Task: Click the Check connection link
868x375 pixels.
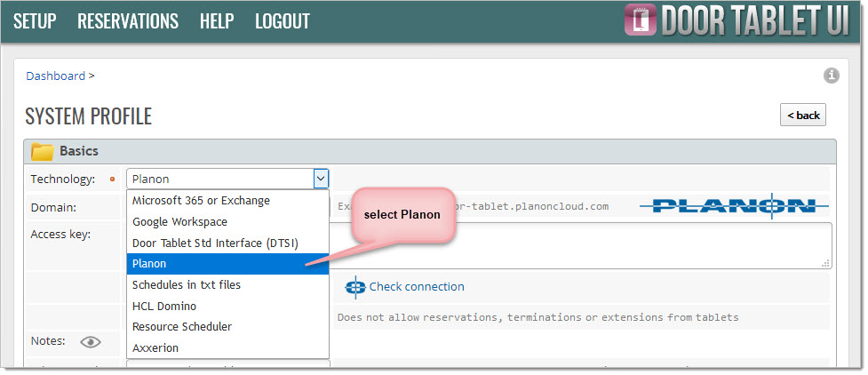Action: click(x=417, y=286)
